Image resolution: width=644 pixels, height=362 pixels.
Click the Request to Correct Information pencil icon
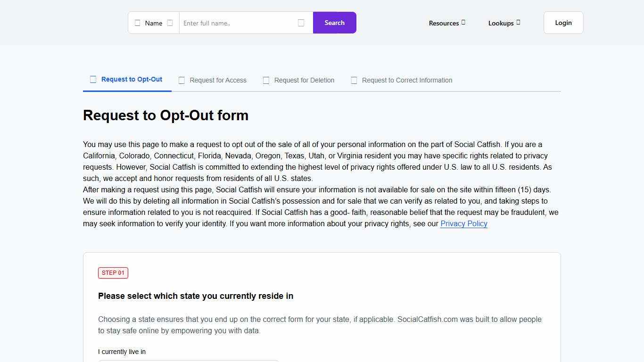point(354,80)
